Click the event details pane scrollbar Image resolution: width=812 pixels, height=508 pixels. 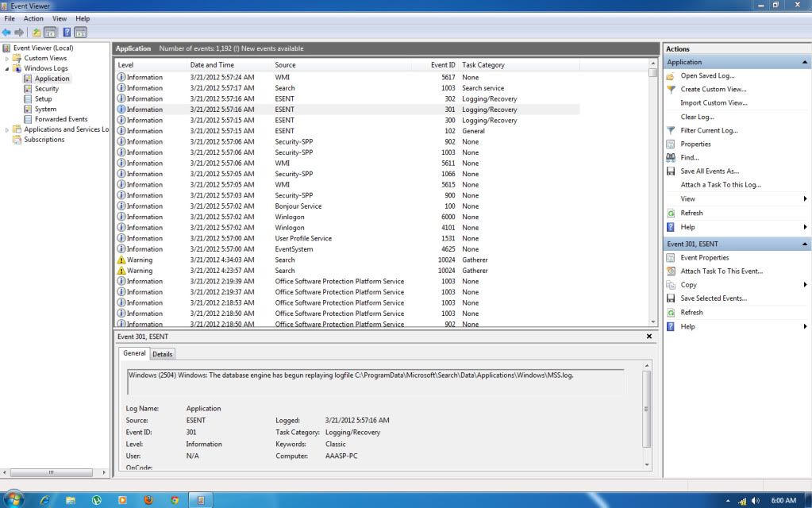point(646,409)
